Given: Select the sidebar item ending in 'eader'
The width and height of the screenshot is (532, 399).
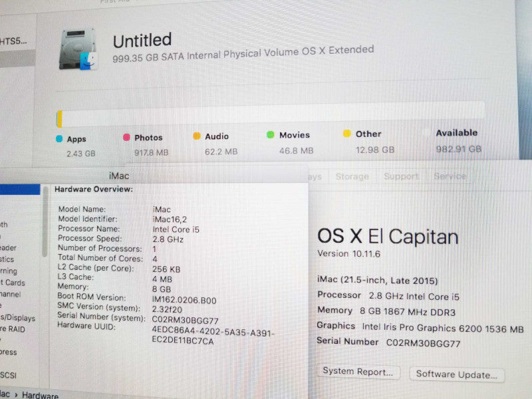Looking at the screenshot, I should pyautogui.click(x=8, y=247).
